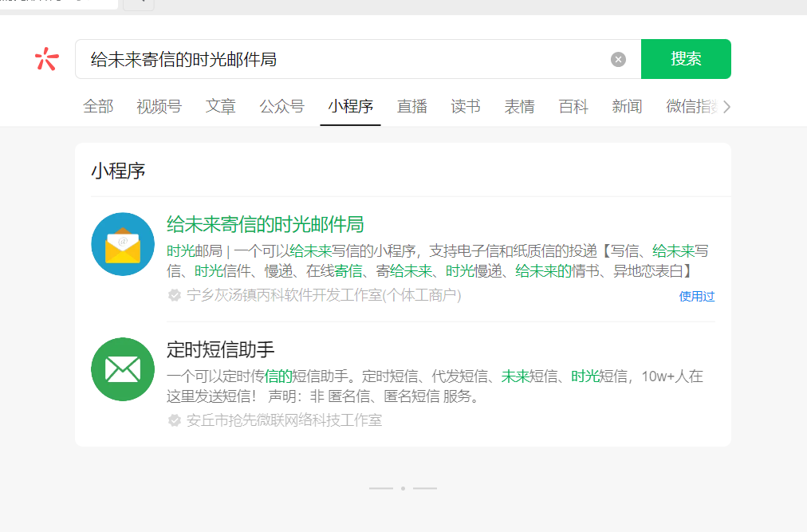The image size is (807, 532).
Task: Focus the search input containing 给未来寄信的时光邮件局
Action: 358,59
